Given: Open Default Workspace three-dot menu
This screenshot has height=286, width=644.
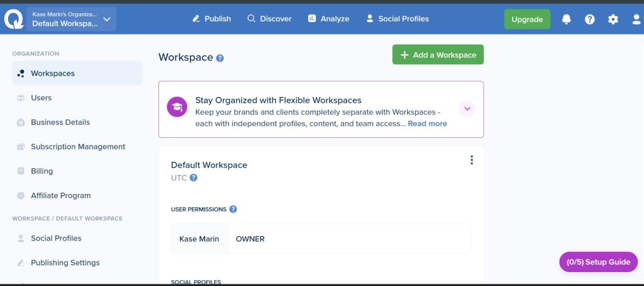Looking at the screenshot, I should coord(472,160).
